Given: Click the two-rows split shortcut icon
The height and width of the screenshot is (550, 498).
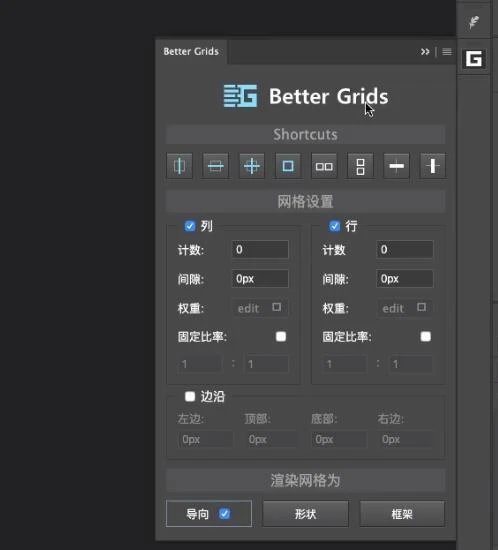Looking at the screenshot, I should click(360, 166).
